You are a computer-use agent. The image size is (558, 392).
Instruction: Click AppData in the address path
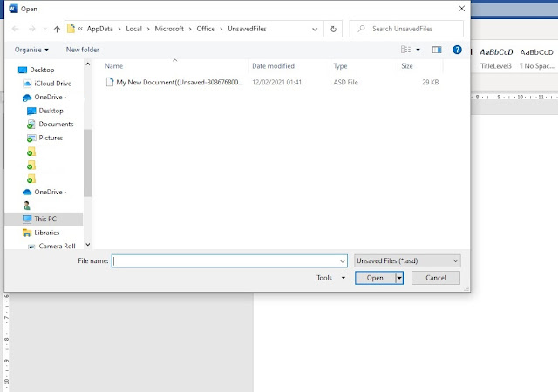click(99, 29)
